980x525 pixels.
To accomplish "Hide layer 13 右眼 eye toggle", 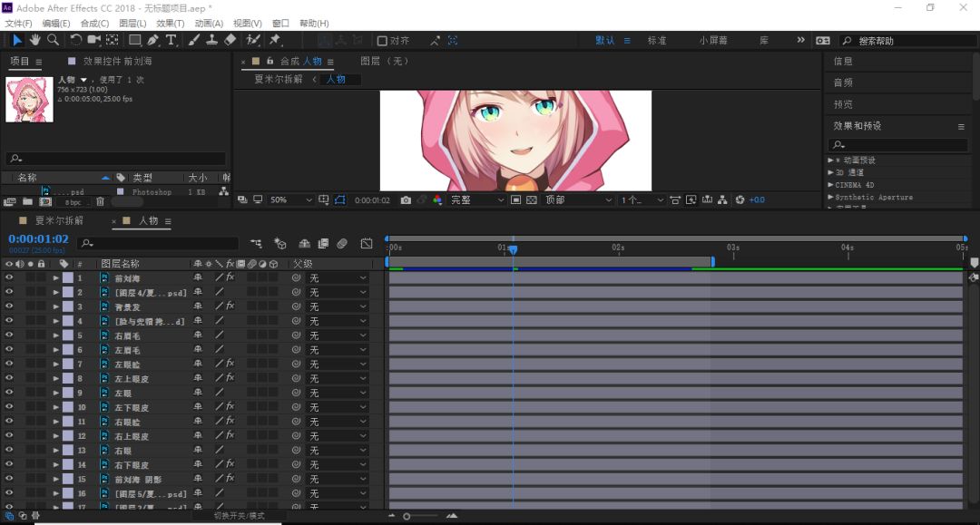I will pos(9,450).
